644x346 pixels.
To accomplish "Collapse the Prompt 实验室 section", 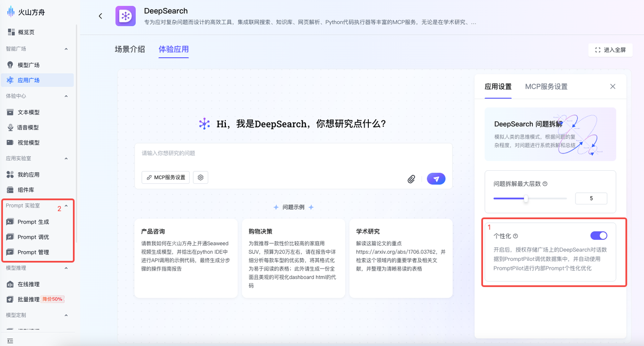I will point(66,206).
